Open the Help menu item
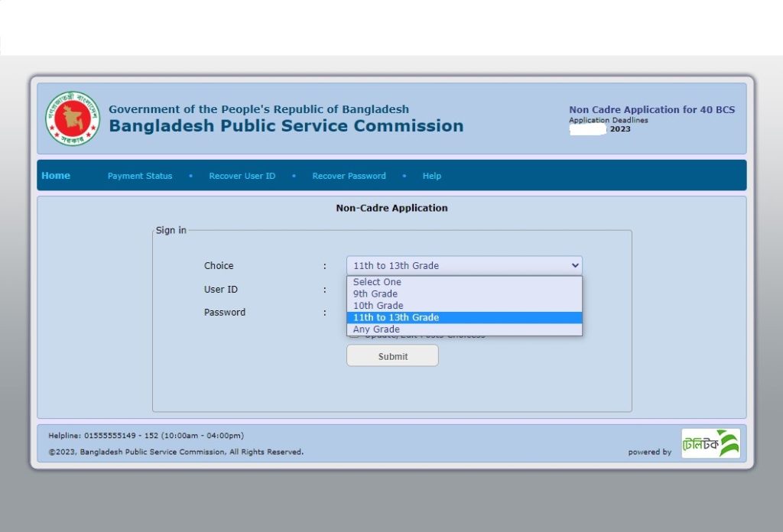The image size is (783, 532). [431, 176]
